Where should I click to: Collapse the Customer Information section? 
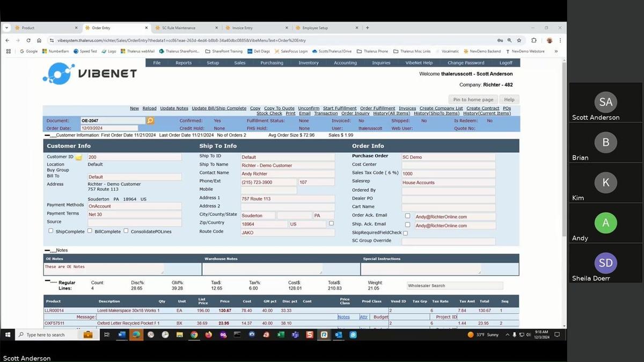click(x=47, y=135)
